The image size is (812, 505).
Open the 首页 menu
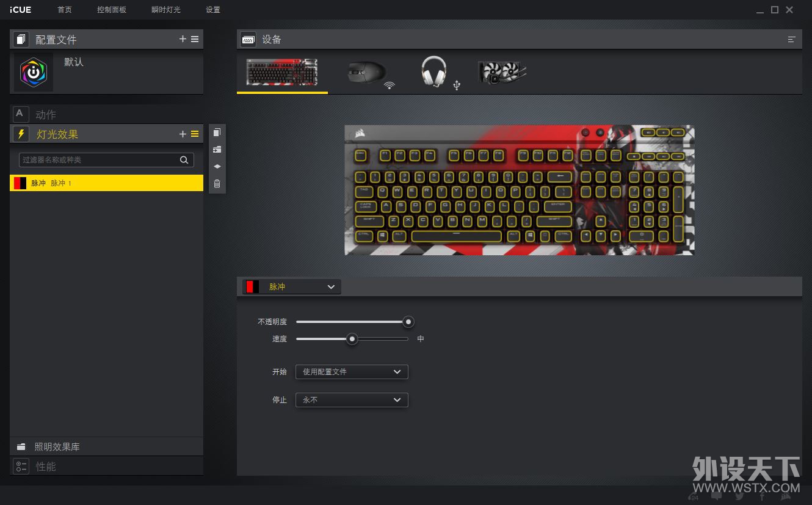pos(65,10)
